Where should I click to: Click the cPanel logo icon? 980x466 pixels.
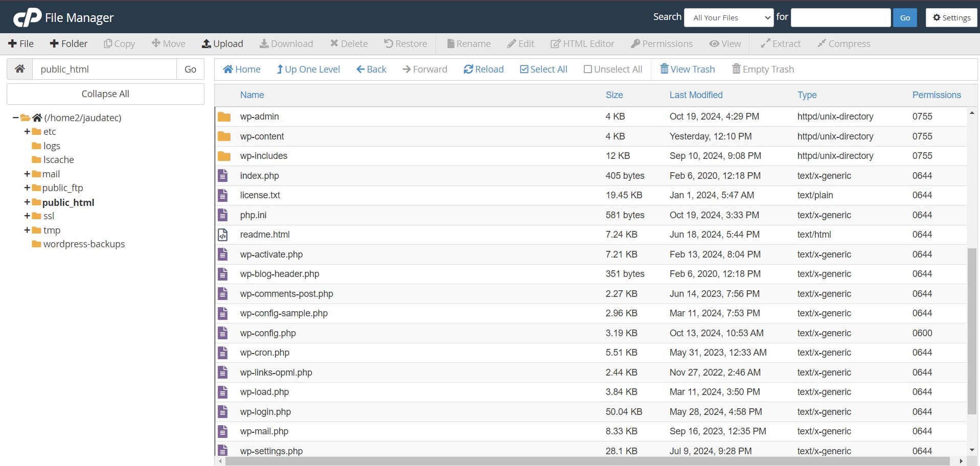(x=27, y=17)
